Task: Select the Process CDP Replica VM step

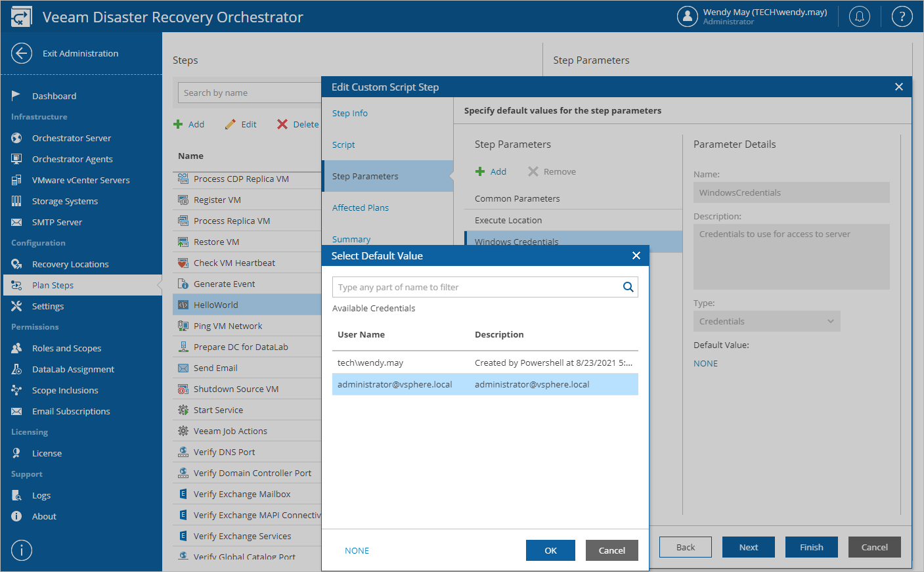Action: (247, 179)
